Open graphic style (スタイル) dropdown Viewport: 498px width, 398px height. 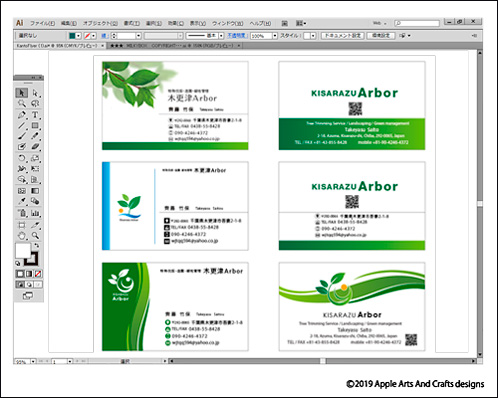point(313,36)
